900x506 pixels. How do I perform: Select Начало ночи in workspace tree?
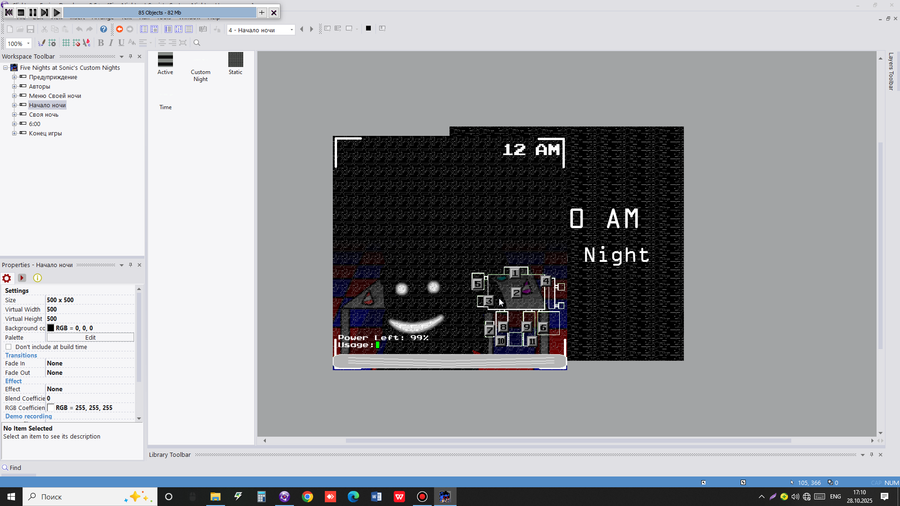coord(47,105)
